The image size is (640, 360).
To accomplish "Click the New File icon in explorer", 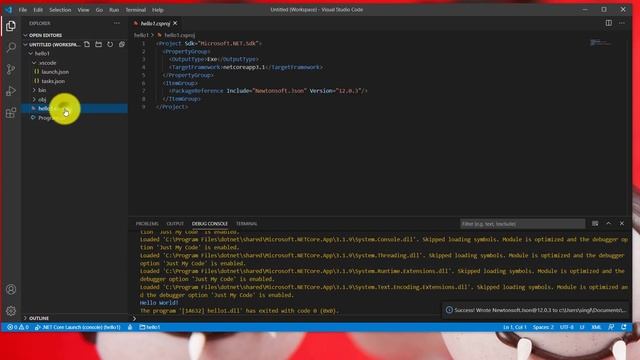I will [87, 44].
